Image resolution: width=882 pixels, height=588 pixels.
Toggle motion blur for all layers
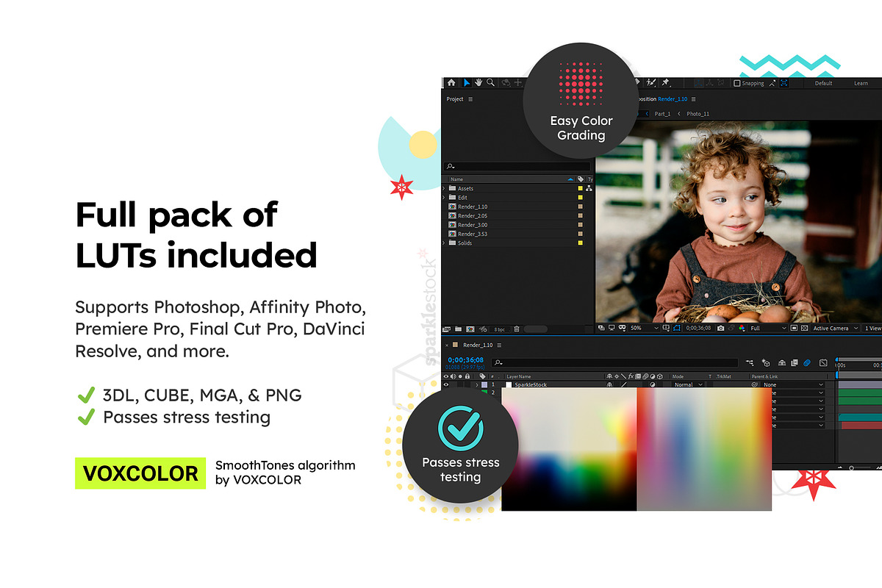point(807,363)
